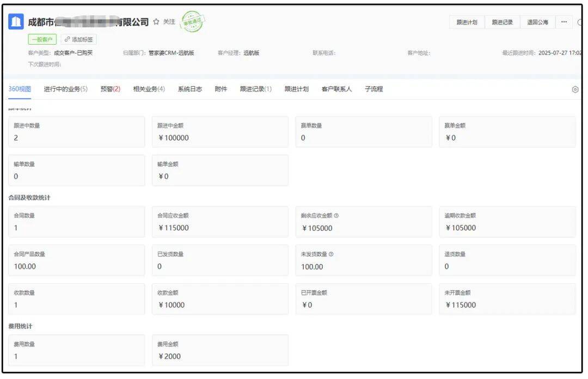
Task: Click the 赢单数量 card
Action: point(364,132)
